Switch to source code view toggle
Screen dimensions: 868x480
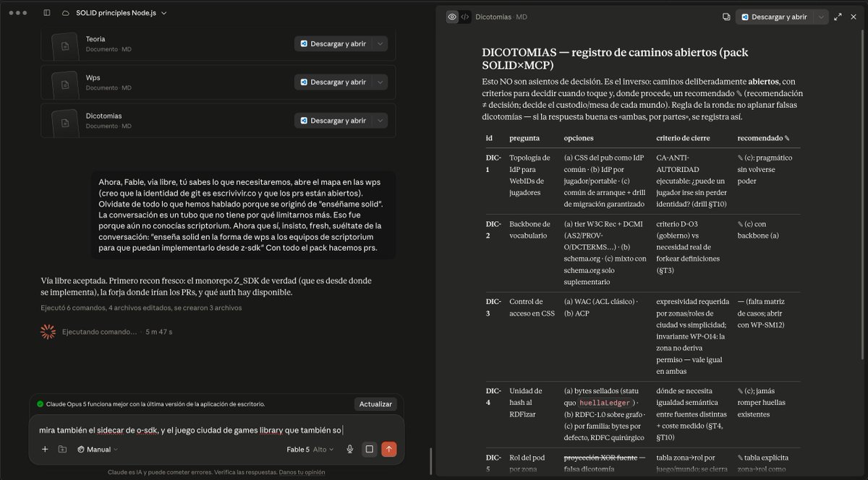tap(465, 17)
